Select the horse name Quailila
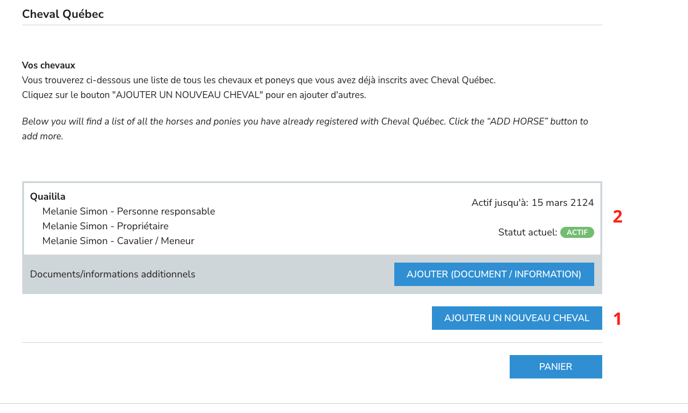 [x=48, y=197]
